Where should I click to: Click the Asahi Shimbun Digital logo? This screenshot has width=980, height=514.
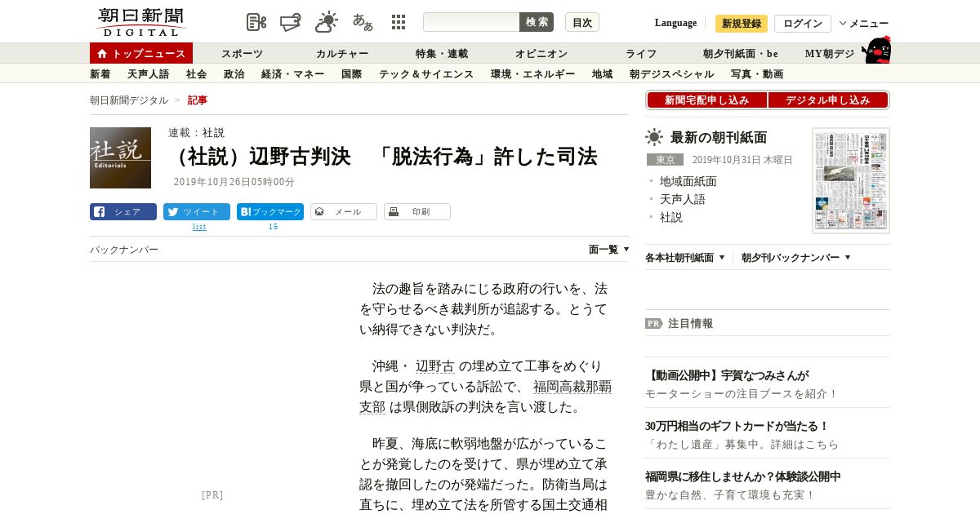(140, 22)
